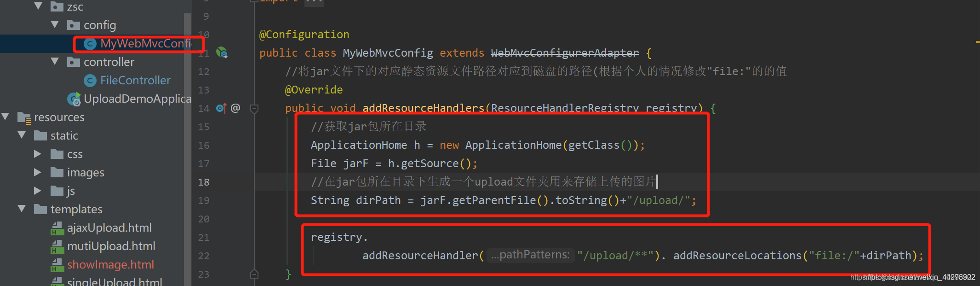
Task: Click the yellow warning stripe marker
Action: click(x=977, y=42)
